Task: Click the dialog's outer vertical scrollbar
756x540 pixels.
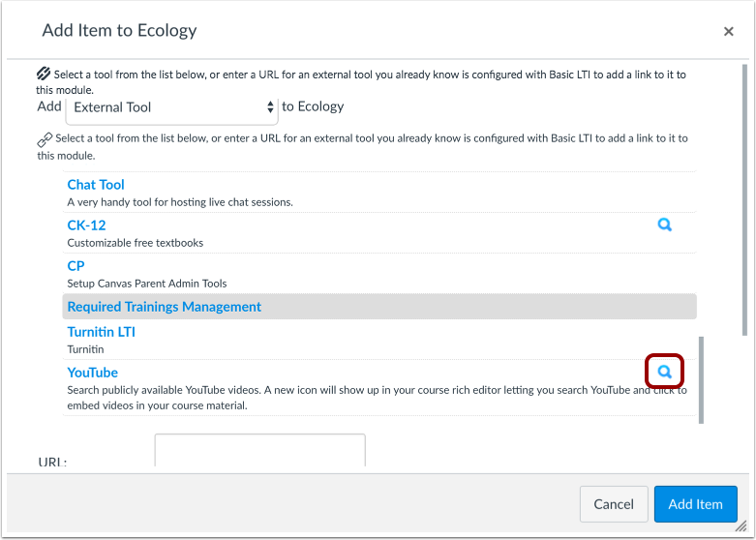Action: pyautogui.click(x=744, y=200)
